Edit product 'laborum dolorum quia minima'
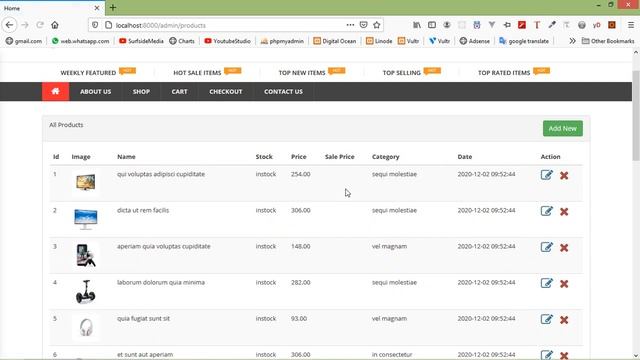Viewport: 640px width, 360px height. pos(547,283)
